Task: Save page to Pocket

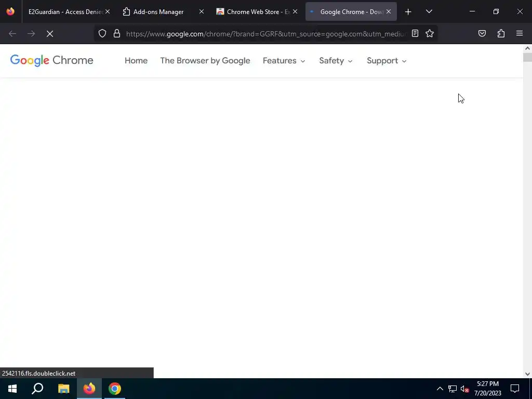Action: pyautogui.click(x=482, y=33)
